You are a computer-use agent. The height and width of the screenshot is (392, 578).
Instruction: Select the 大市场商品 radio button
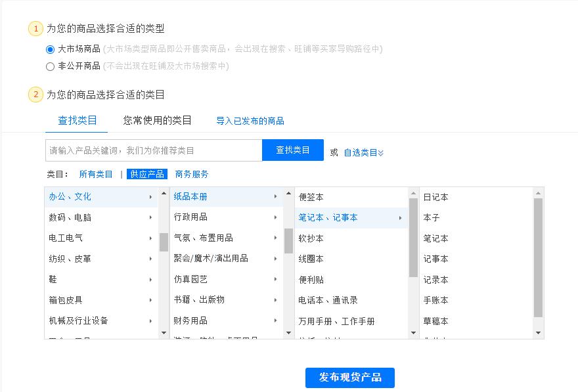[50, 49]
